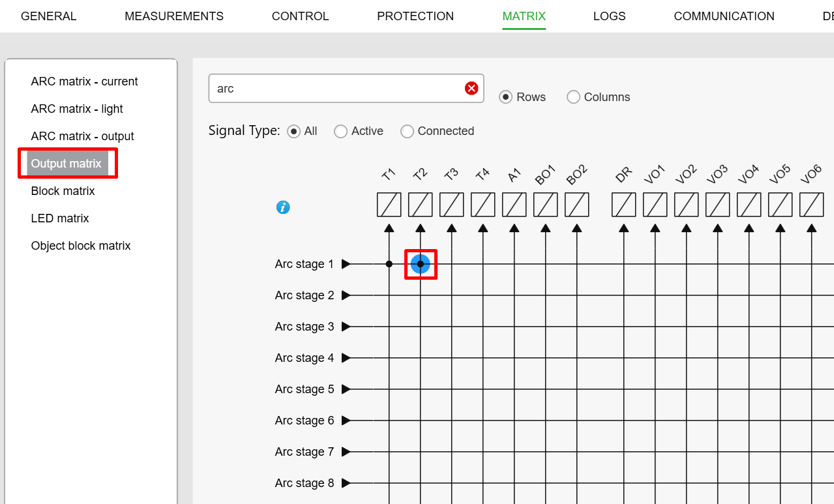834x504 pixels.
Task: Click the Arc stage 7 row arrow
Action: 346,452
